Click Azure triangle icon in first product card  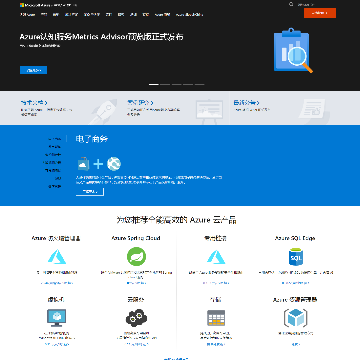click(x=57, y=257)
